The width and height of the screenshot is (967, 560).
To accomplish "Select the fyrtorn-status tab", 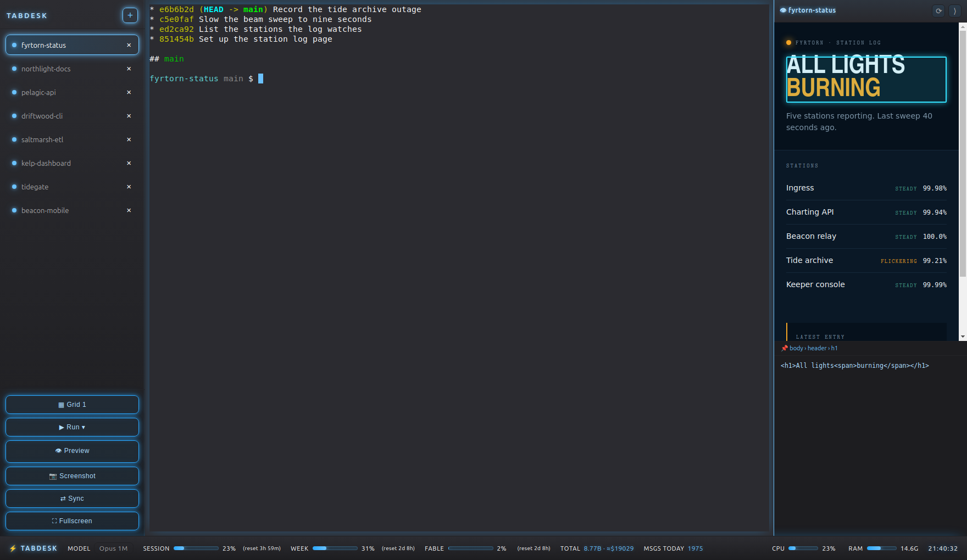I will click(x=72, y=45).
